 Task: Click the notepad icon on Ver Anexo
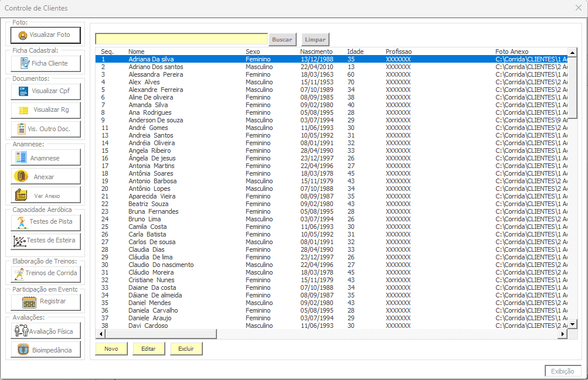(21, 195)
